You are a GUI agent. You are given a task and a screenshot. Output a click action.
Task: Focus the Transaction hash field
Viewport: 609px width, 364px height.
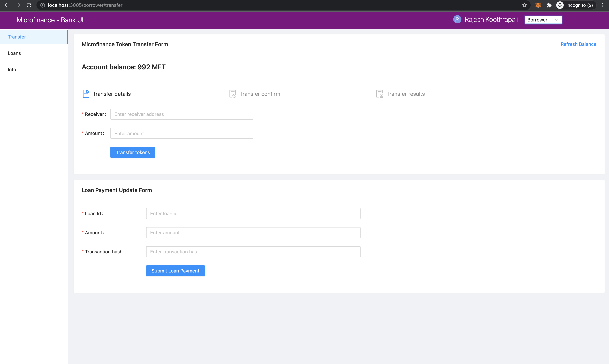click(253, 252)
